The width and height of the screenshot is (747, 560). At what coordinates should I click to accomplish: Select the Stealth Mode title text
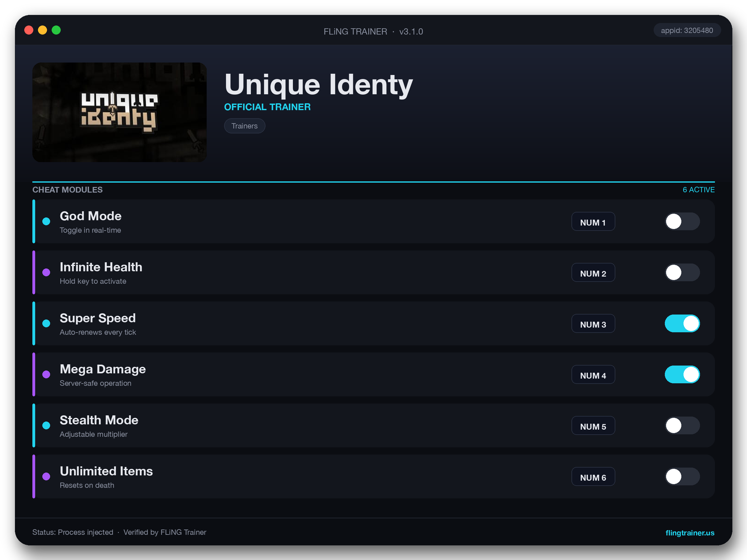coord(99,420)
